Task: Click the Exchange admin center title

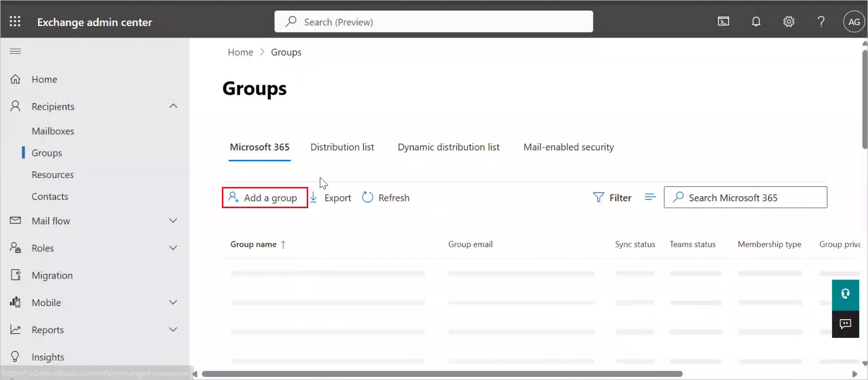Action: [x=94, y=22]
